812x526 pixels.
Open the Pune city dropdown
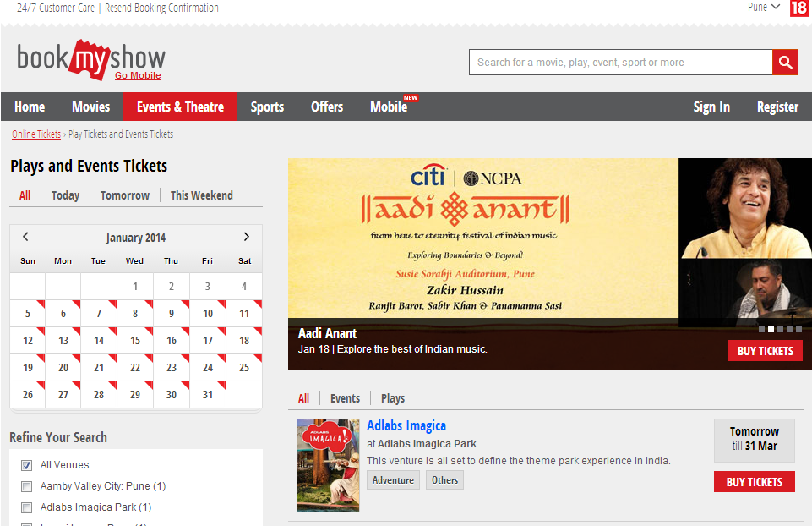pyautogui.click(x=763, y=8)
